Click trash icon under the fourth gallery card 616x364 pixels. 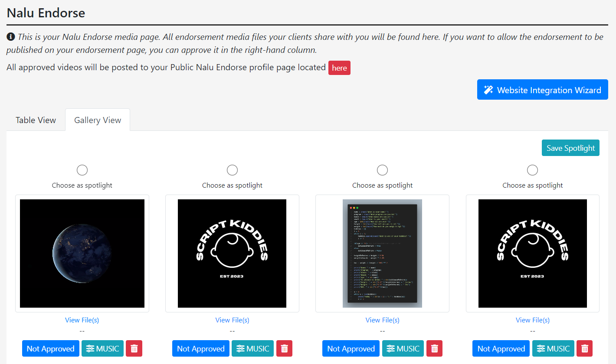click(x=584, y=348)
